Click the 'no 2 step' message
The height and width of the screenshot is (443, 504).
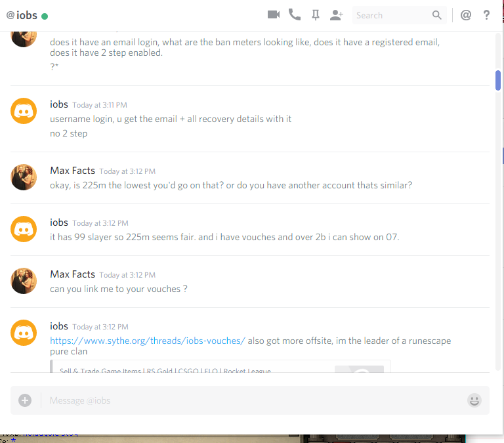(68, 133)
